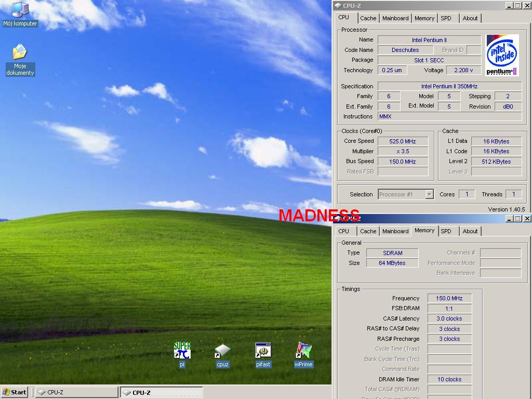Click the 0.25 um technology value
The height and width of the screenshot is (399, 532).
[x=392, y=70]
